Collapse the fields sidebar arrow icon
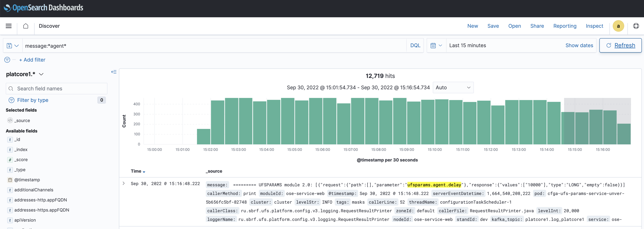This screenshot has height=229, width=644. point(114,72)
